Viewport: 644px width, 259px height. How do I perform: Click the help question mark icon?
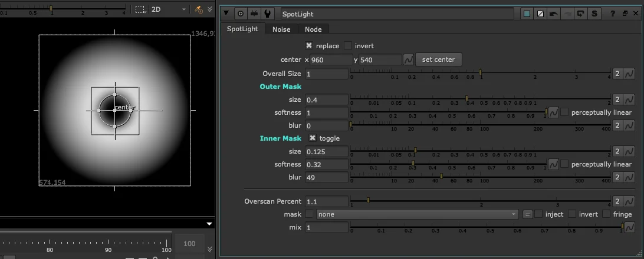point(613,14)
